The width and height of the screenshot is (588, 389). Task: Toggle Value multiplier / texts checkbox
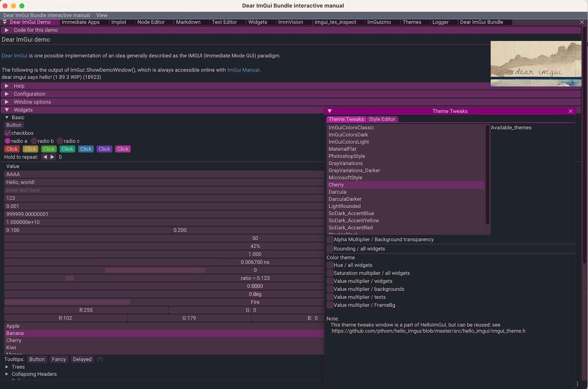tap(330, 297)
